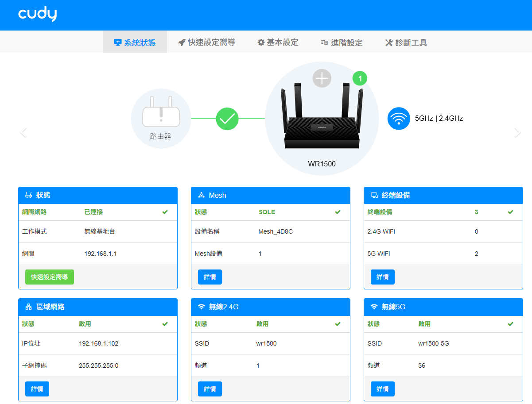Click 詳情 under the 無線2.4G panel
532x404 pixels.
pos(210,389)
